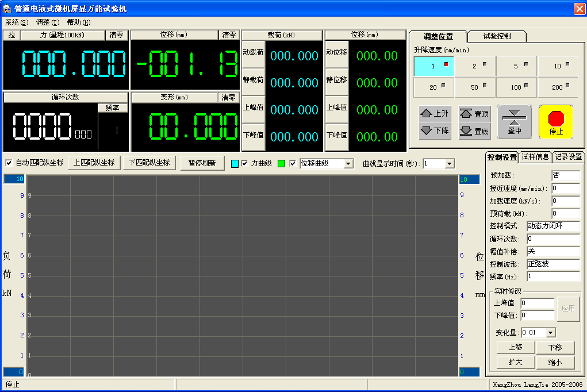The height and width of the screenshot is (392, 587).
Task: Open the 系统(S) menu
Action: coord(17,22)
